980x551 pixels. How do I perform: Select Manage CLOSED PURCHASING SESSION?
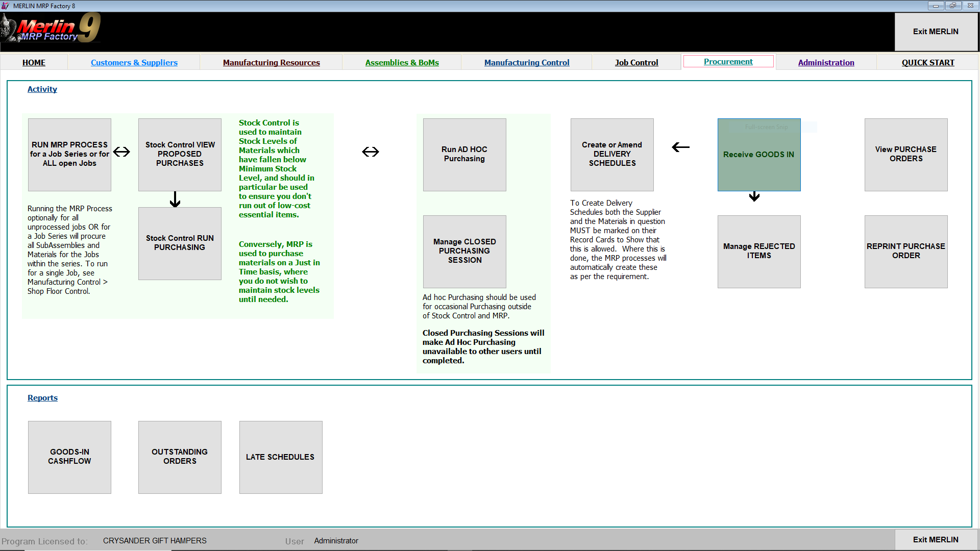[x=464, y=251]
